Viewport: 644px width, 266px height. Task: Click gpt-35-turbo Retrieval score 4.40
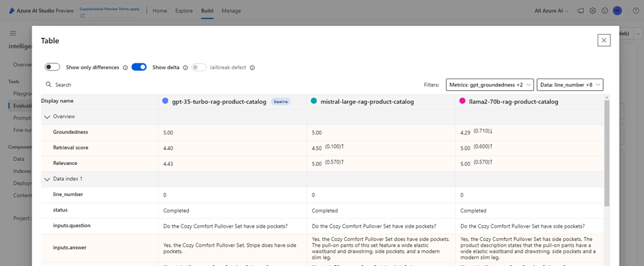(x=168, y=149)
